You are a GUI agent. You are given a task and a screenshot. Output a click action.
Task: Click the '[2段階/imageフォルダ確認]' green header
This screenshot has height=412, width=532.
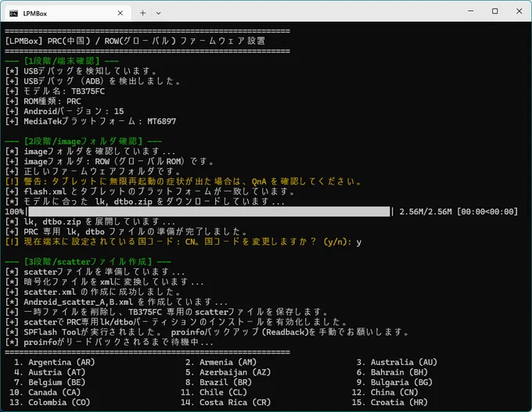[84, 142]
